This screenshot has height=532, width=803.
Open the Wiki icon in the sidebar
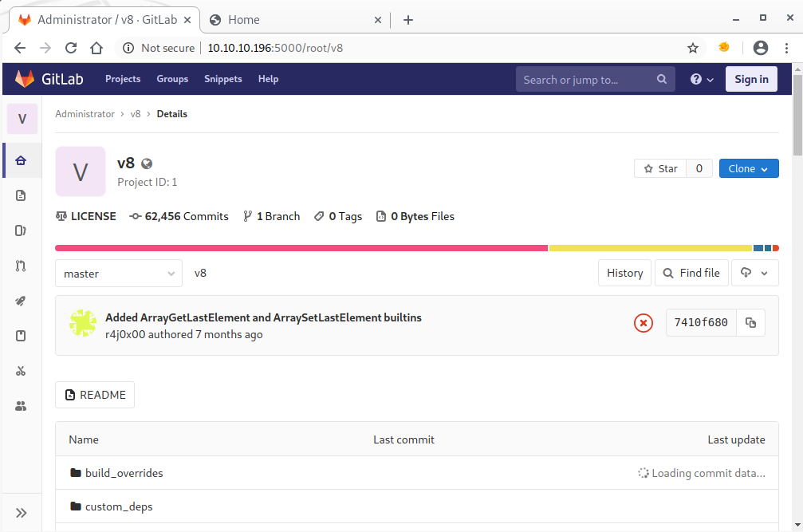pos(21,336)
